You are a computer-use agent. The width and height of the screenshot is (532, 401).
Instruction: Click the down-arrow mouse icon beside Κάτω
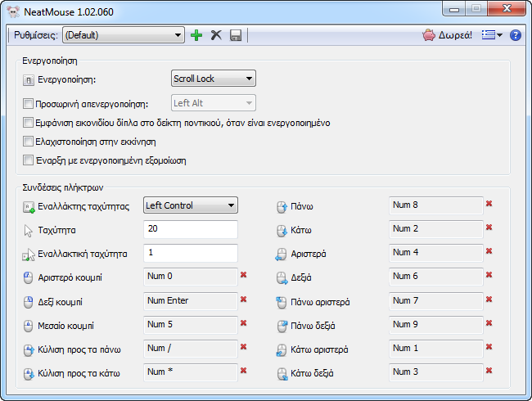click(282, 231)
